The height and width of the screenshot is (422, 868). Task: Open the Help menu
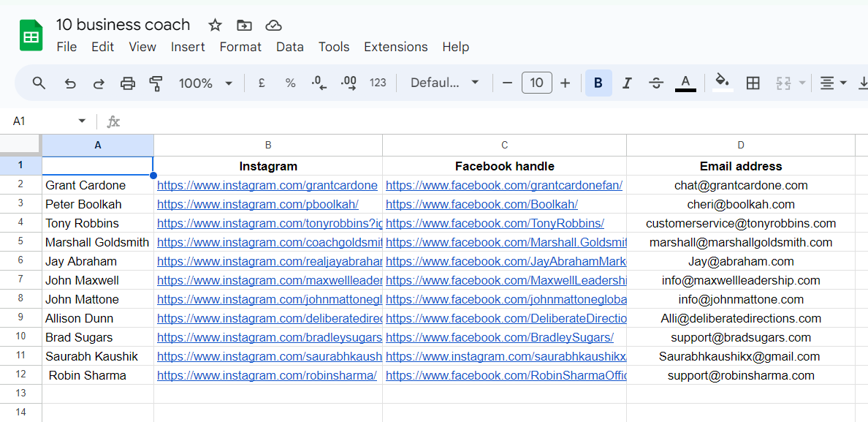point(456,47)
